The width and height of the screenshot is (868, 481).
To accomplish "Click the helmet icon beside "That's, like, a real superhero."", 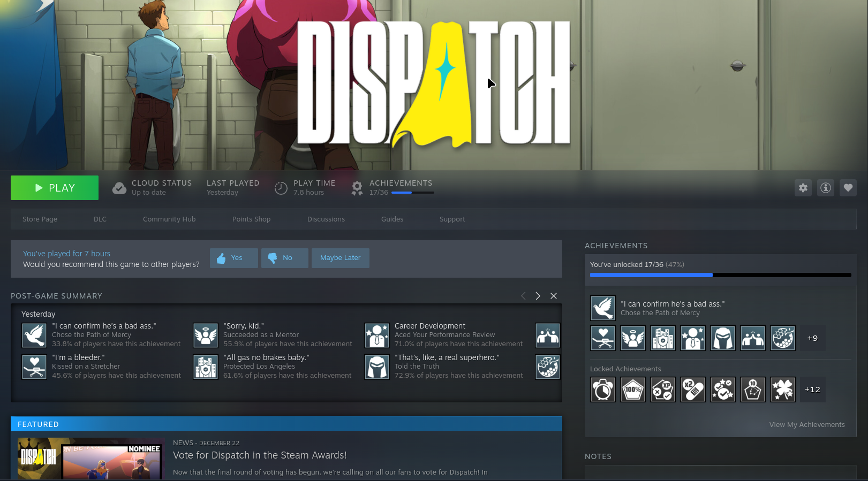I will (x=377, y=367).
